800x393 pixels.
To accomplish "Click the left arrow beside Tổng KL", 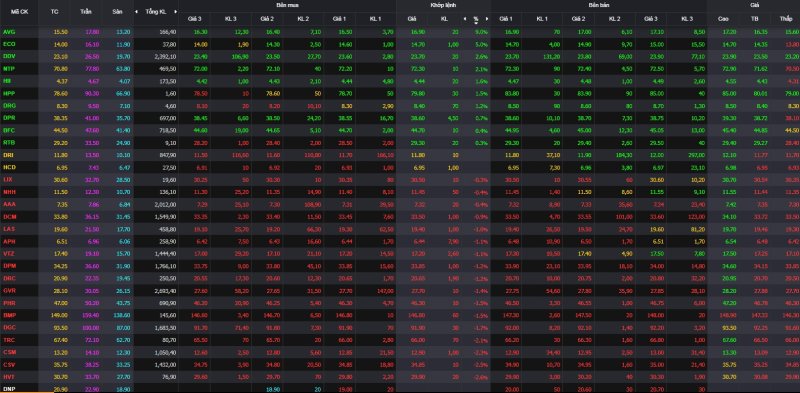I will 136,11.
